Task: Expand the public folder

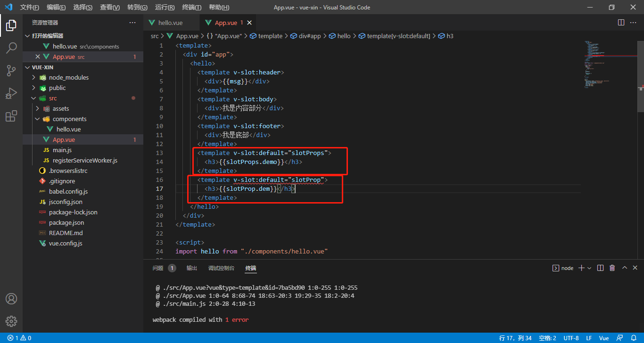Action: tap(83, 88)
